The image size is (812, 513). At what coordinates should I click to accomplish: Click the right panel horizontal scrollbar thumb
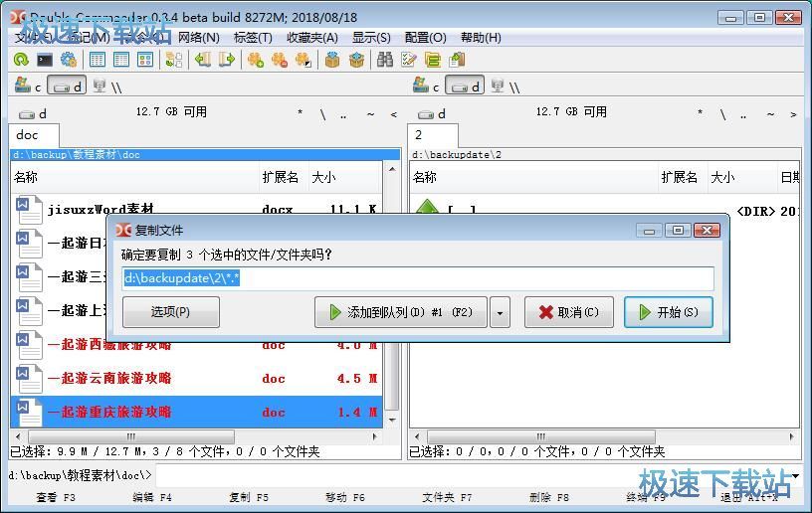[x=540, y=436]
